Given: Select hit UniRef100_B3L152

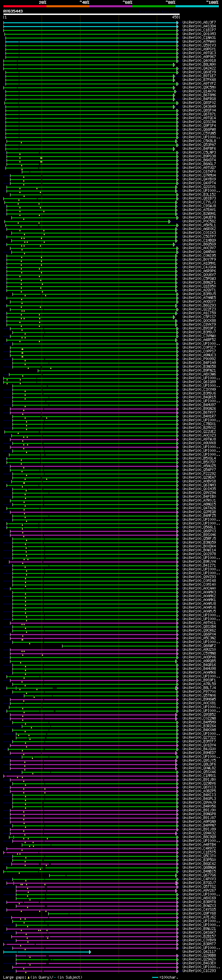Looking at the screenshot, I should click(199, 194).
